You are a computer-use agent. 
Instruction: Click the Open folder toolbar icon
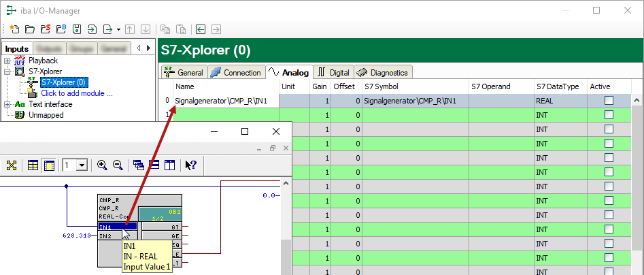[29, 29]
